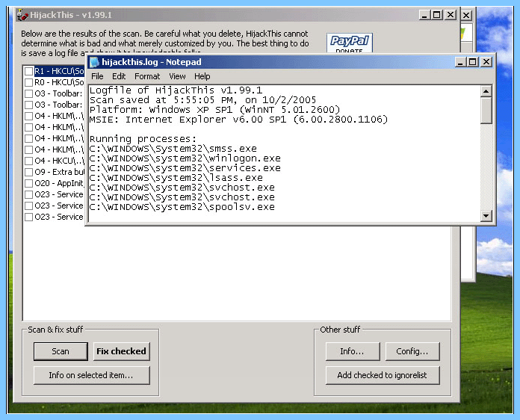The image size is (520, 420).
Task: Click the lsass.exe process line
Action: 176,178
